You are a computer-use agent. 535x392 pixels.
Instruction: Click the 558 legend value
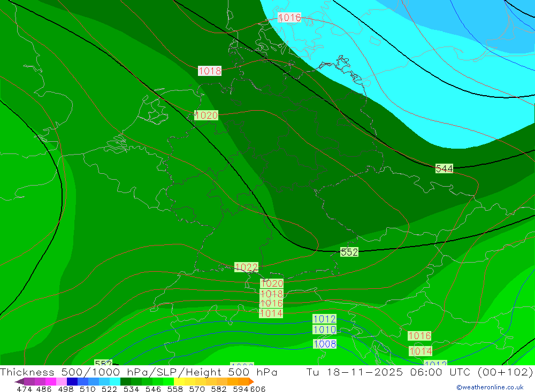[175, 389]
